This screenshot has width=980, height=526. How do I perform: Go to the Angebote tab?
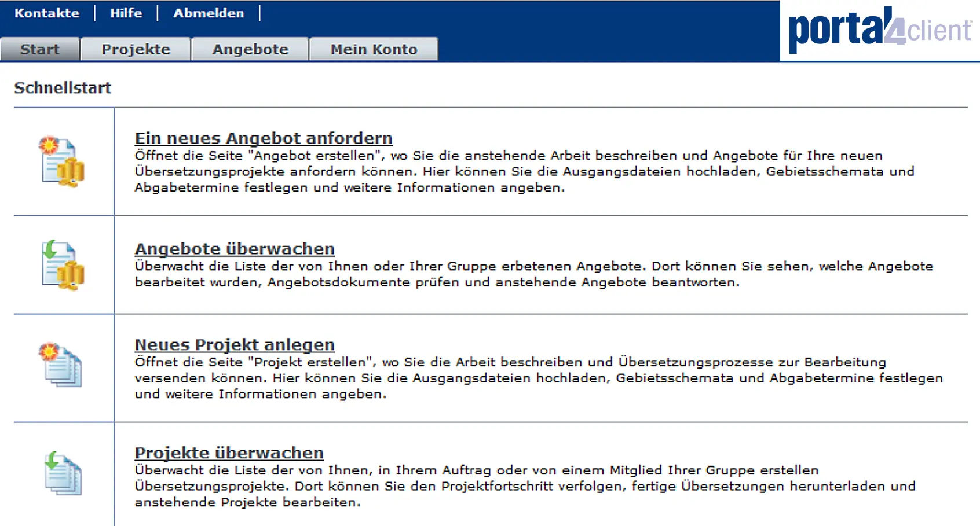tap(250, 49)
